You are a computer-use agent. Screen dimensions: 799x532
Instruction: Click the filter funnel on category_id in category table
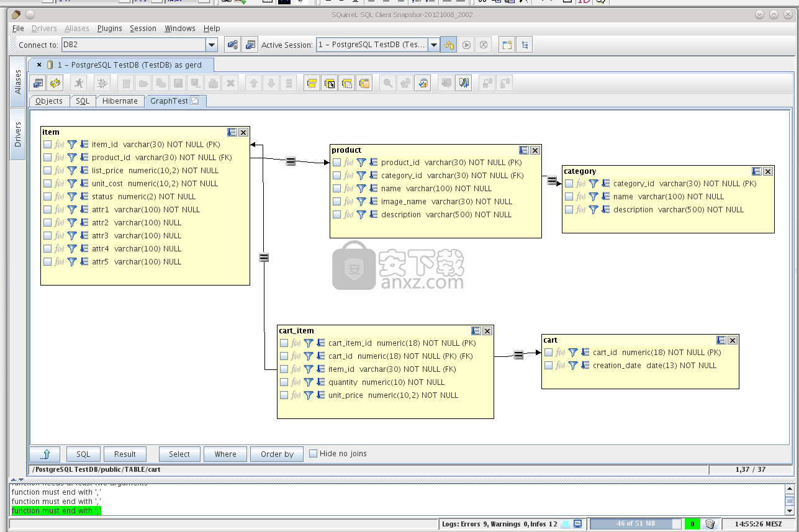[x=594, y=183]
